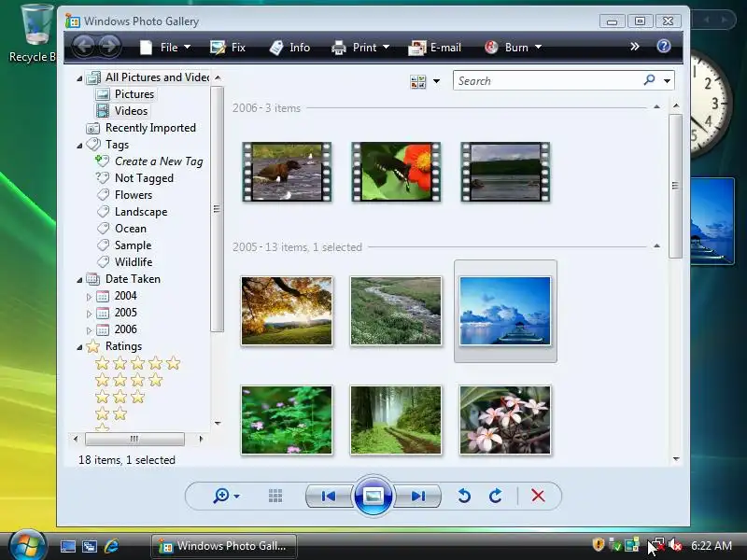This screenshot has height=560, width=747.
Task: Select the bear in river video thumbnail
Action: point(287,172)
